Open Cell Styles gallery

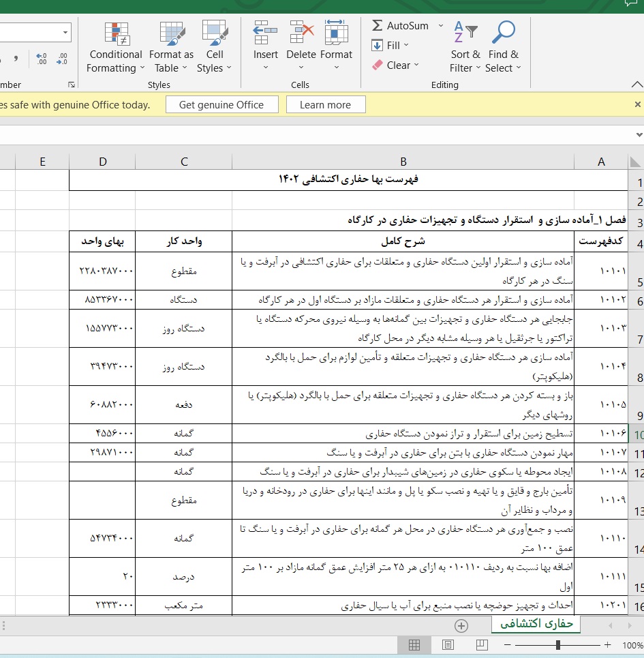(x=214, y=48)
